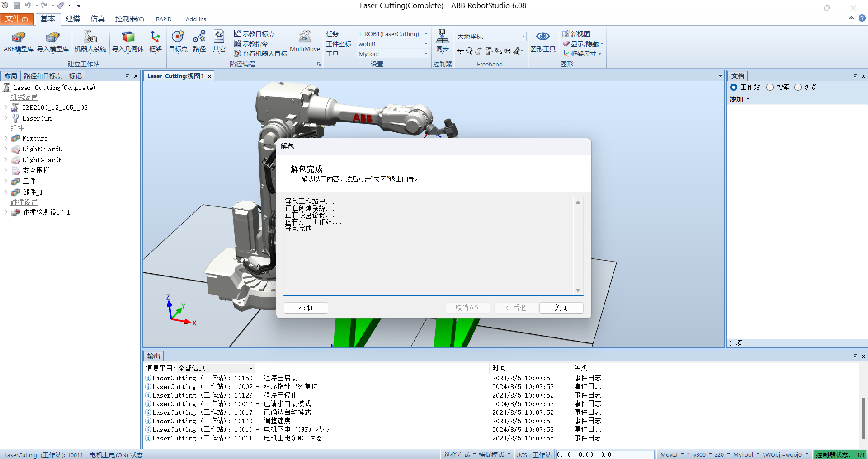Click 捕捉模式 in status bar
The image size is (868, 459).
click(494, 454)
